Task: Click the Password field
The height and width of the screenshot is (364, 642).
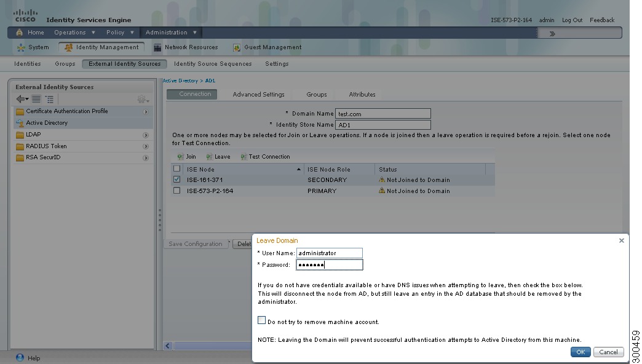Action: click(x=329, y=265)
